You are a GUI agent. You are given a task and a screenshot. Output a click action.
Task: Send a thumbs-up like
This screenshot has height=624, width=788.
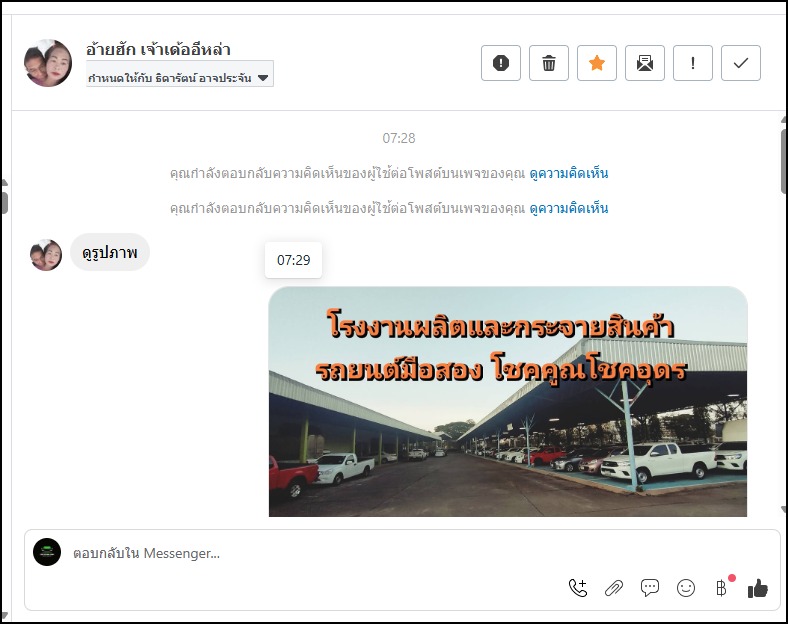point(757,588)
